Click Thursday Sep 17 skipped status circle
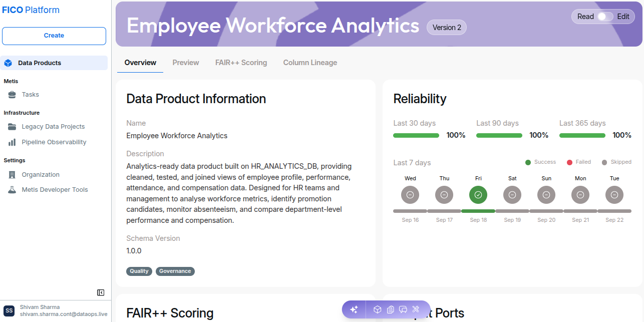The height and width of the screenshot is (322, 644). 444,195
